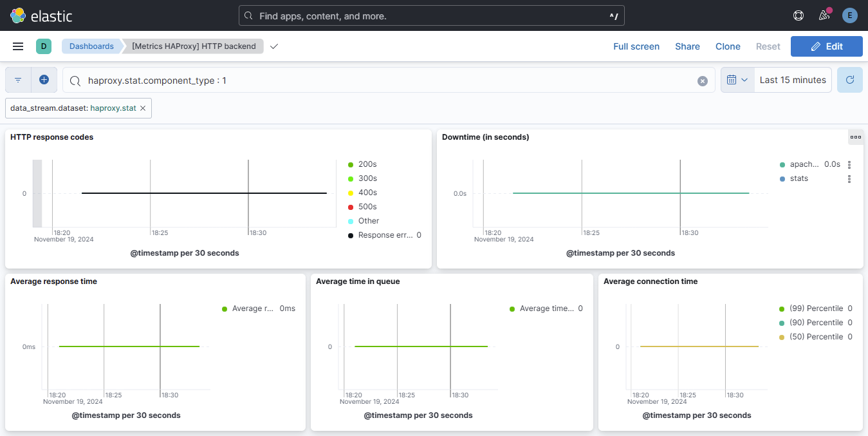Open the hamburger navigation menu

tap(18, 46)
